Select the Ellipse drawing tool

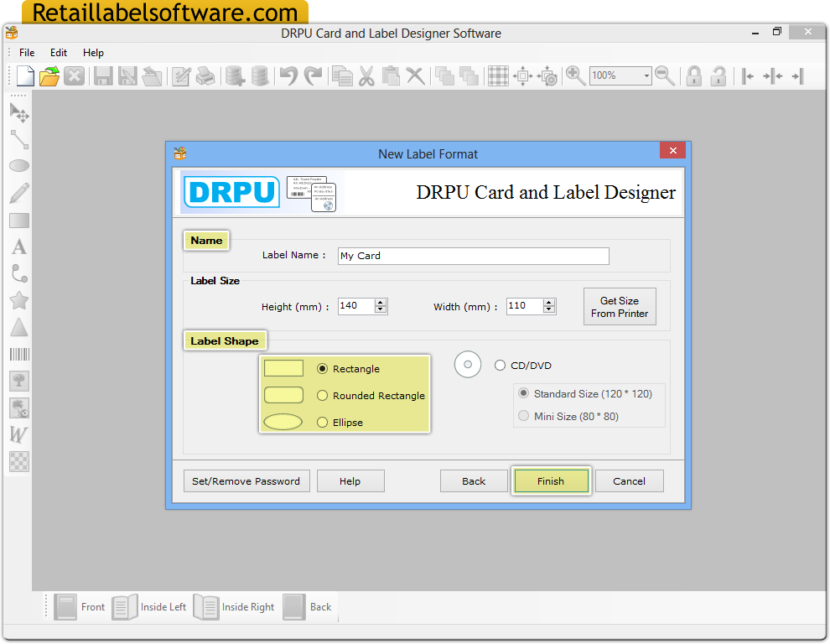[x=19, y=166]
